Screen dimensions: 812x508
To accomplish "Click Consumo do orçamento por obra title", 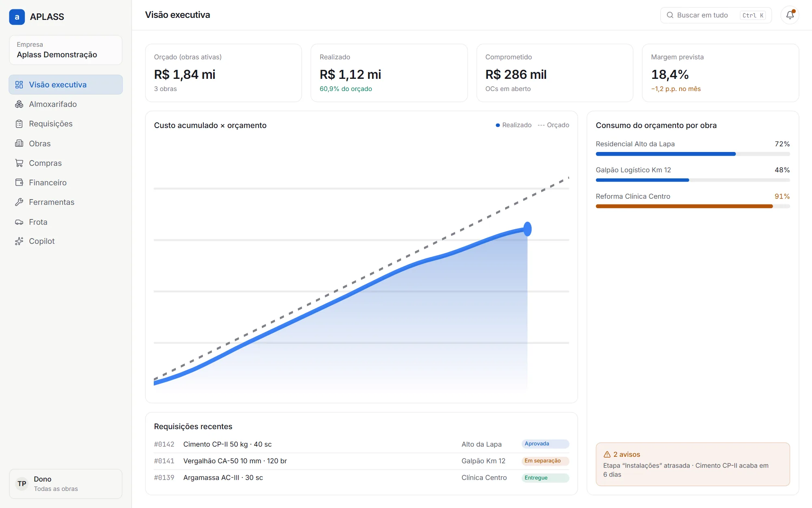I will [656, 125].
